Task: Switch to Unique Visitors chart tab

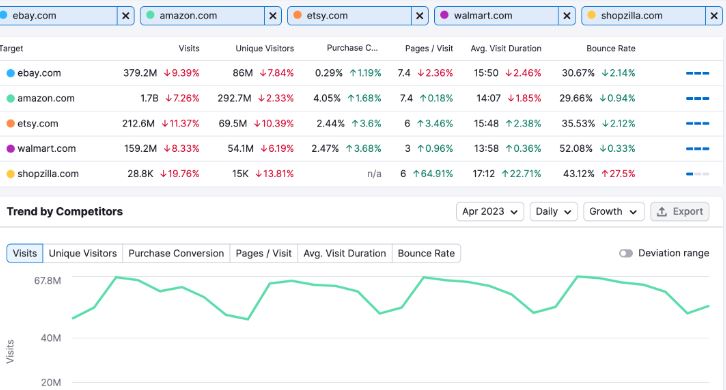Action: [x=83, y=253]
